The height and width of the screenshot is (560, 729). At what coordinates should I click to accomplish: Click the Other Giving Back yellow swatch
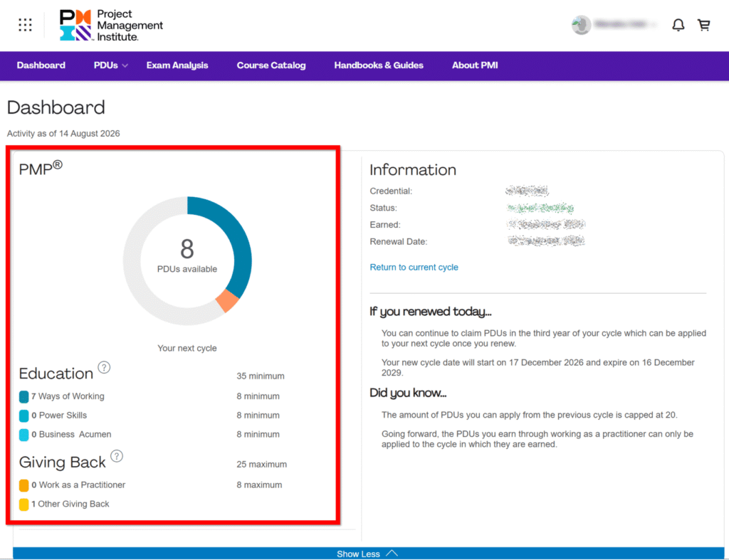point(23,504)
